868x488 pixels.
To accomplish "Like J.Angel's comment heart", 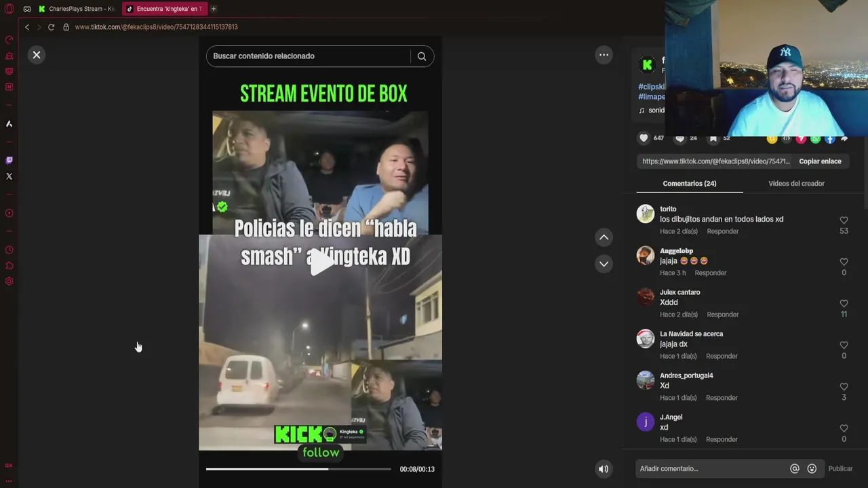I will (x=844, y=428).
